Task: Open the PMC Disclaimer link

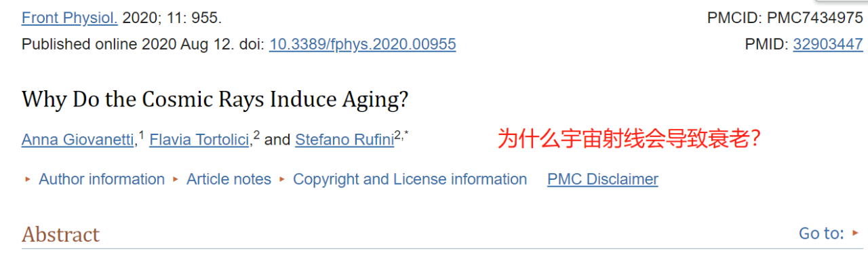Action: point(603,179)
